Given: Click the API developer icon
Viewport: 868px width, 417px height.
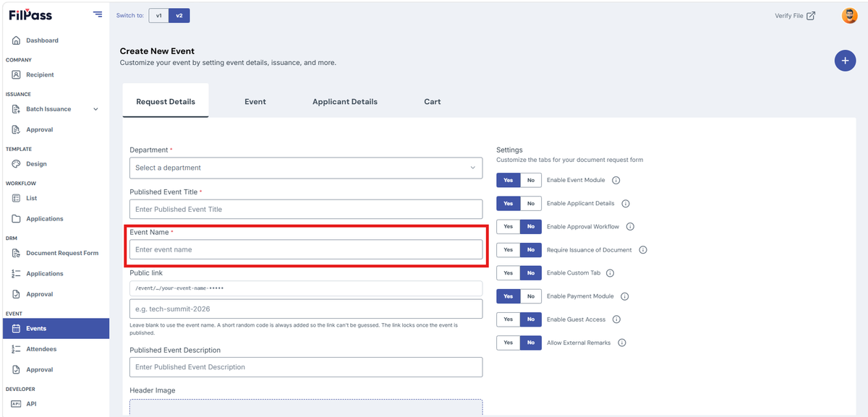Looking at the screenshot, I should (16, 404).
